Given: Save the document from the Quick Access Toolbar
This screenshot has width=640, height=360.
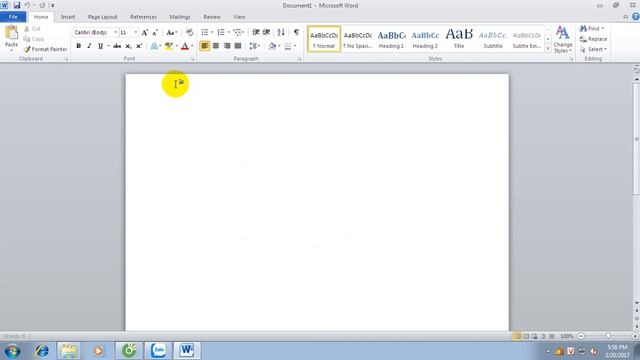Looking at the screenshot, I should 17,5.
